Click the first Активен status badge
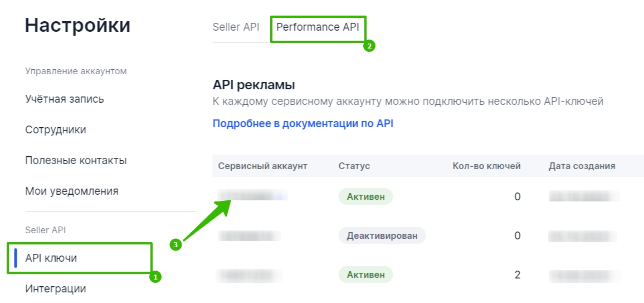The width and height of the screenshot is (644, 303). 365,196
